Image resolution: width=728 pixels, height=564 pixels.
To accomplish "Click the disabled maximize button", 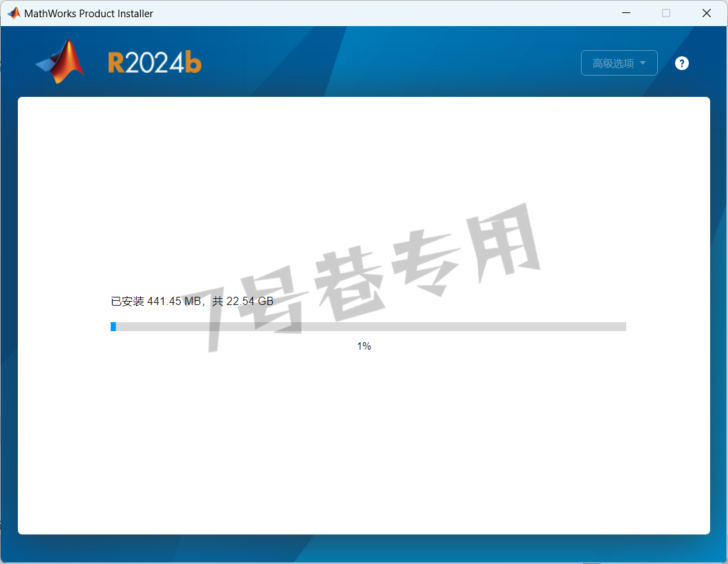I will [666, 13].
